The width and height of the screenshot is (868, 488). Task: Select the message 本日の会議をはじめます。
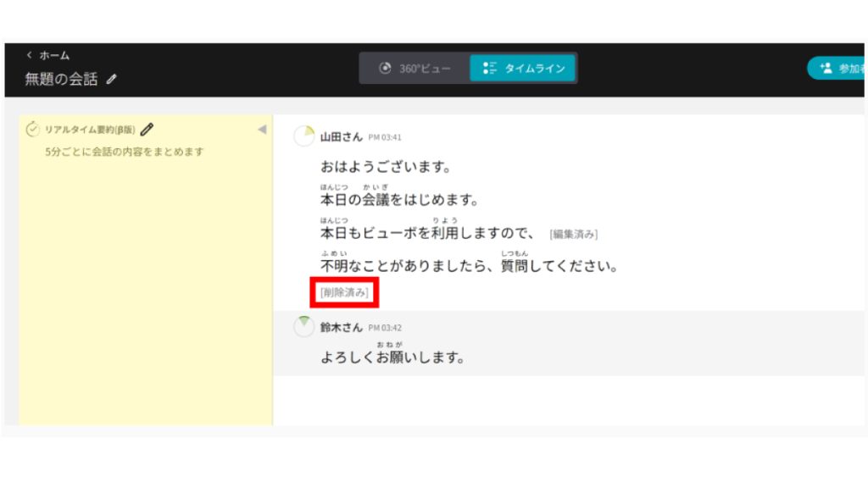click(400, 200)
